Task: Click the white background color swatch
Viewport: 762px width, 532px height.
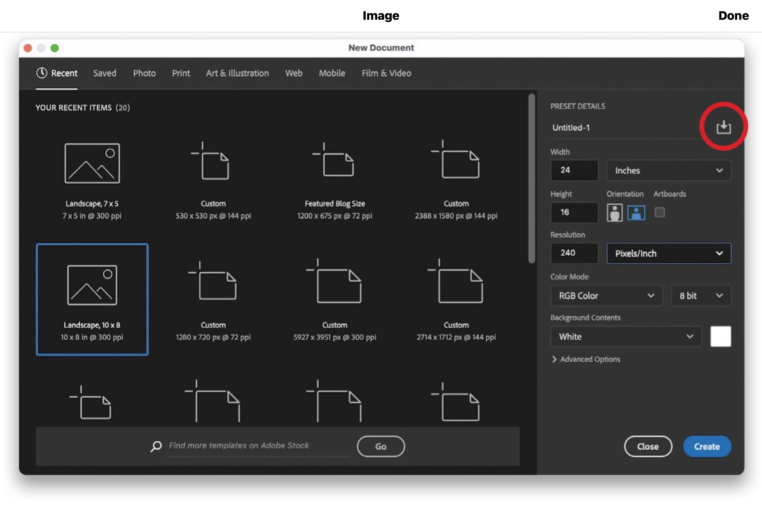Action: point(721,336)
